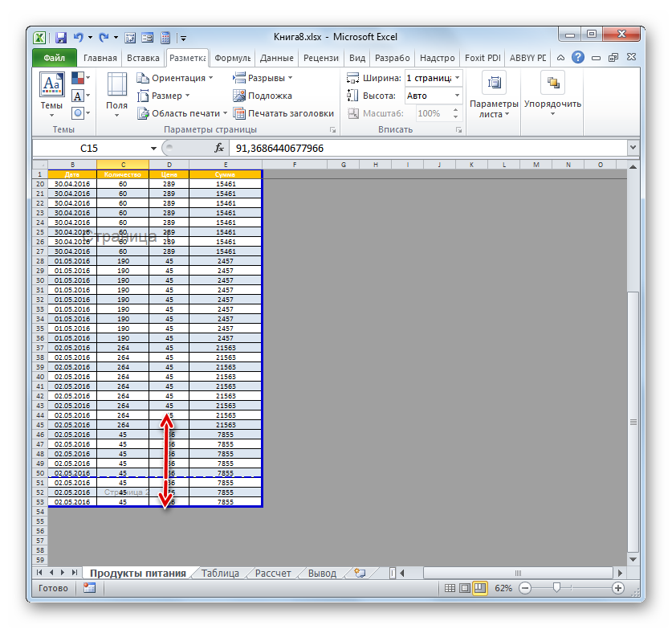Click the Подложка background button
This screenshot has height=629, width=672.
263,96
